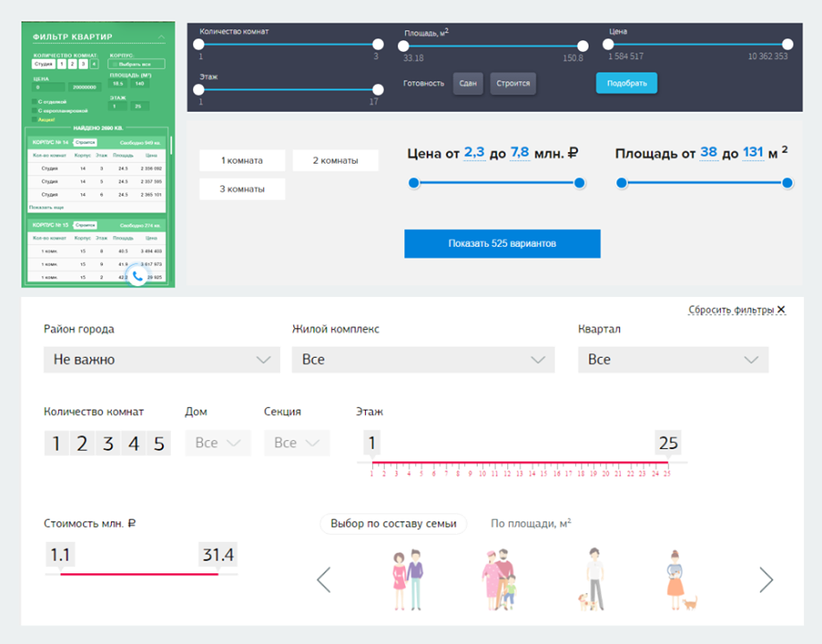Choose the family with child illustration
The height and width of the screenshot is (644, 822).
point(499,580)
